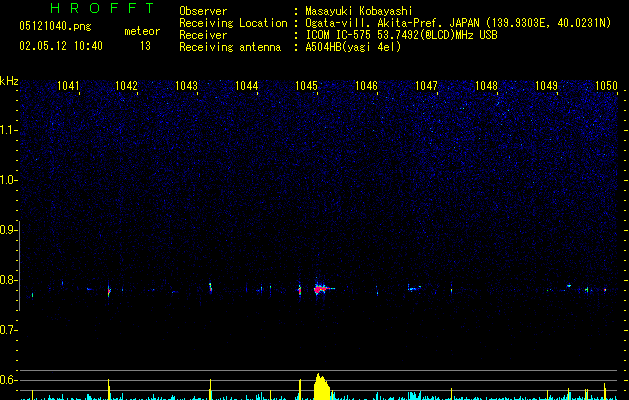Click the HROFFT title text

(x=103, y=8)
